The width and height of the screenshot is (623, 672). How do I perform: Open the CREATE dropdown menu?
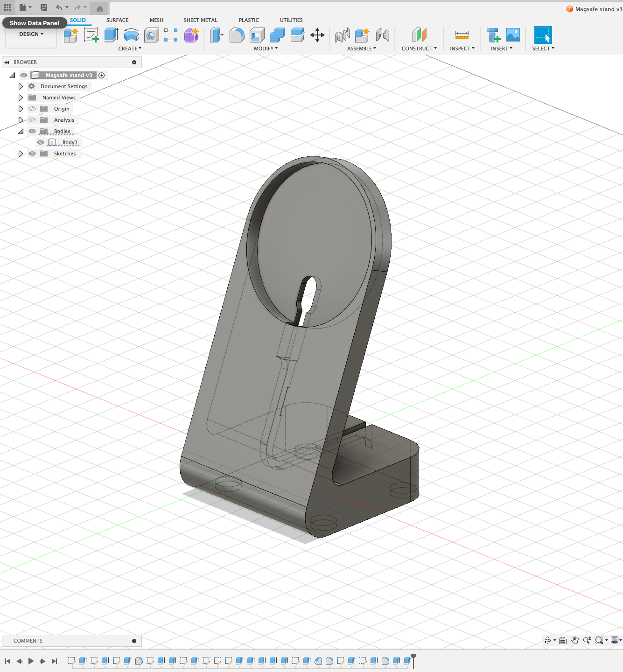click(130, 49)
